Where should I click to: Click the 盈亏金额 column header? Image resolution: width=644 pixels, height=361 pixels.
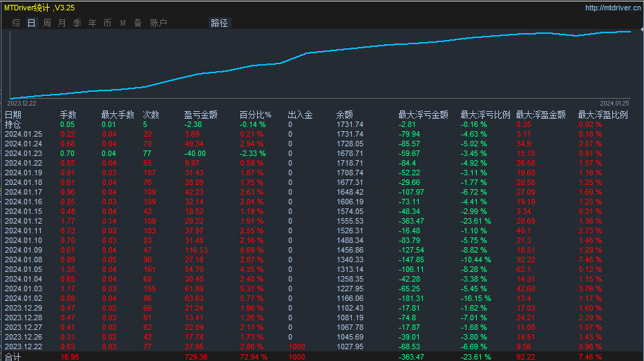(201, 115)
